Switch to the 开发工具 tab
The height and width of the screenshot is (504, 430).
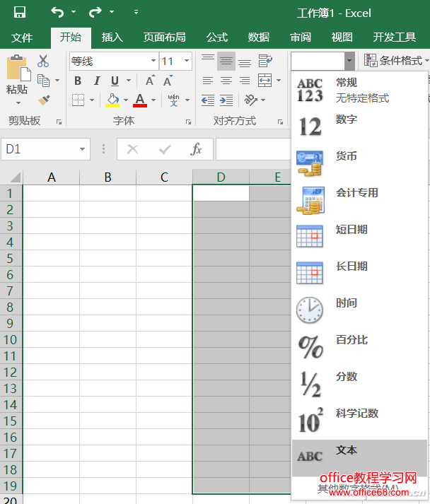pyautogui.click(x=395, y=37)
